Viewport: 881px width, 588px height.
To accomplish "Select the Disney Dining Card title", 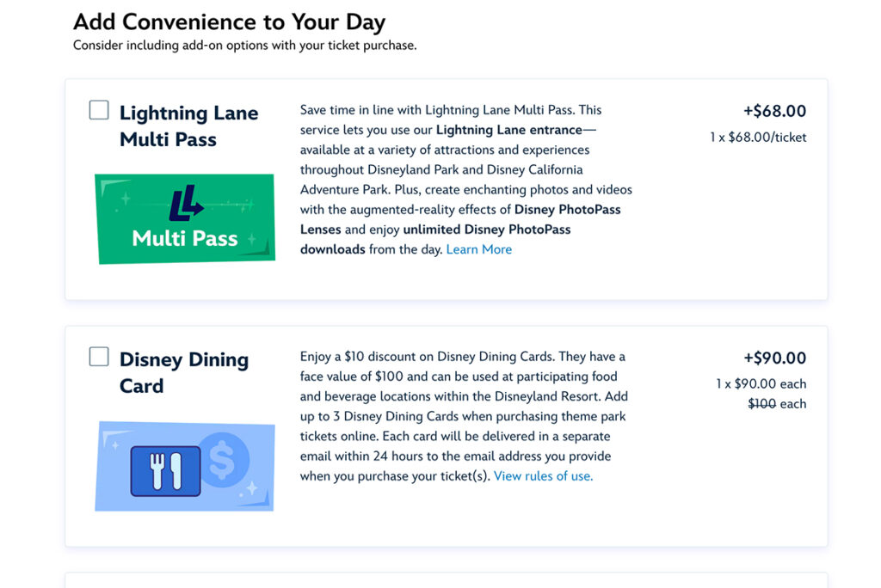I will (x=183, y=372).
